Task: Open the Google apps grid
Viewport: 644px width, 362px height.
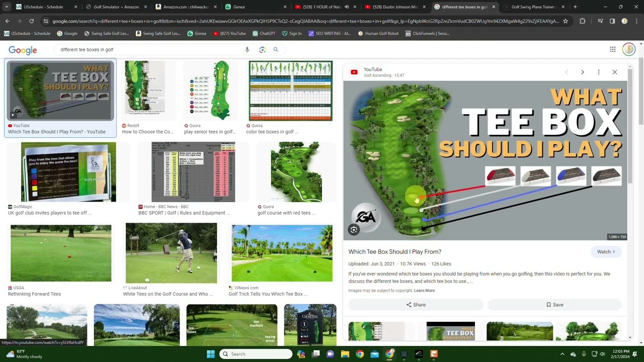Action: [612, 49]
